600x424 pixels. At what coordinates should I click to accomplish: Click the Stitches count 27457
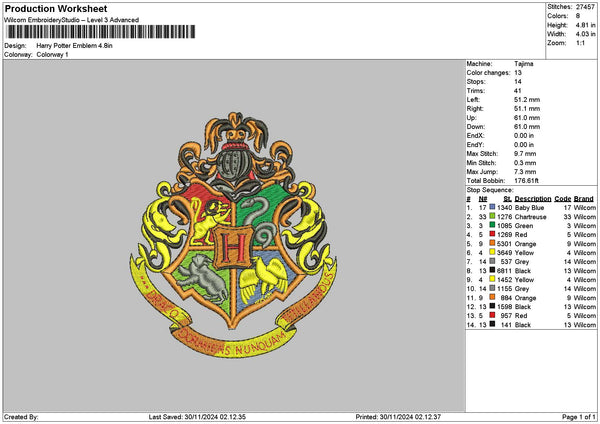pyautogui.click(x=585, y=7)
